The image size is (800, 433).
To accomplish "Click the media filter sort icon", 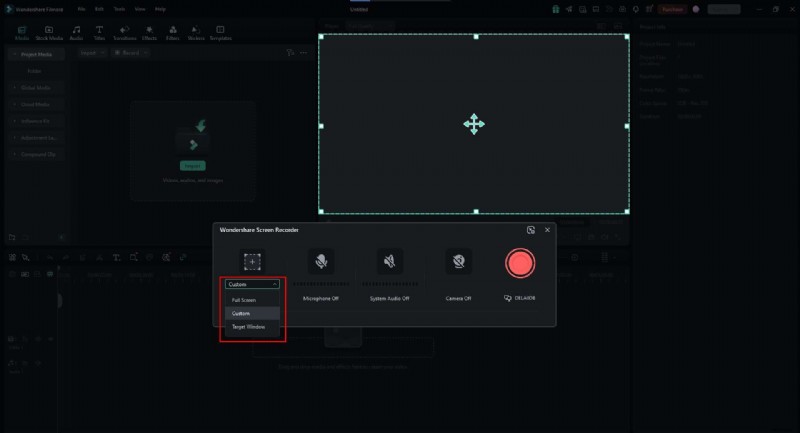I will point(290,53).
